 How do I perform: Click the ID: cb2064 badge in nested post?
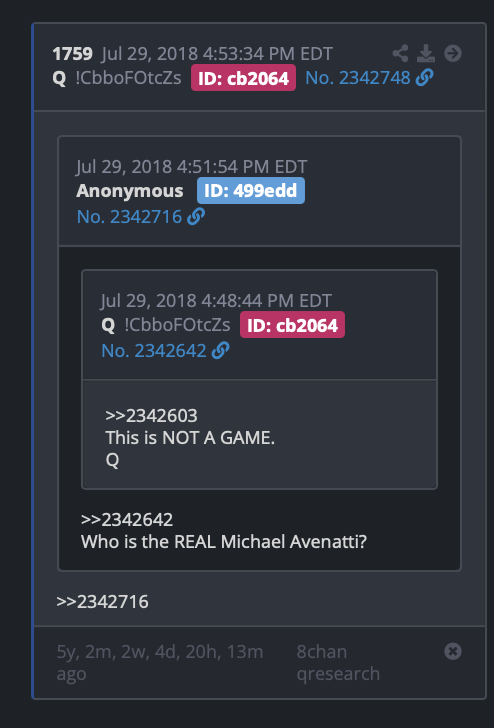click(292, 325)
